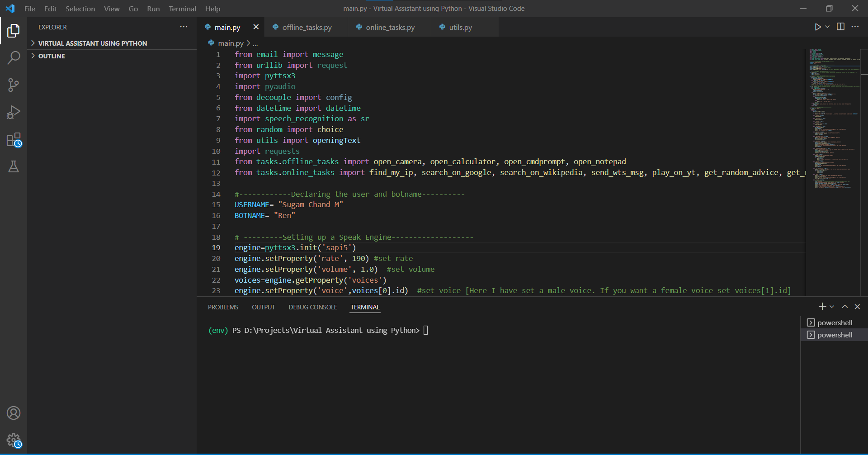Open the Manage gear settings
This screenshot has height=455, width=868.
tap(14, 440)
